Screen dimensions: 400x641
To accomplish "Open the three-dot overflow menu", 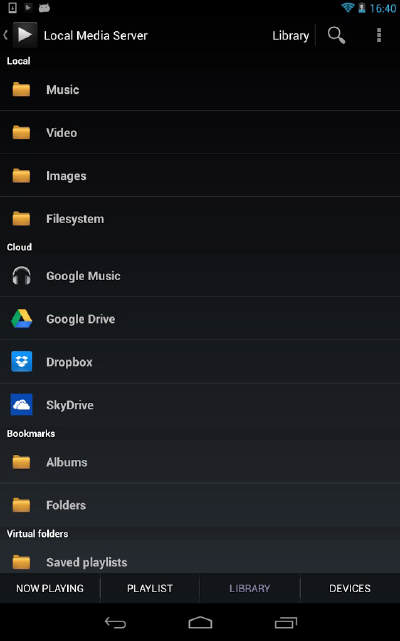I will 379,36.
